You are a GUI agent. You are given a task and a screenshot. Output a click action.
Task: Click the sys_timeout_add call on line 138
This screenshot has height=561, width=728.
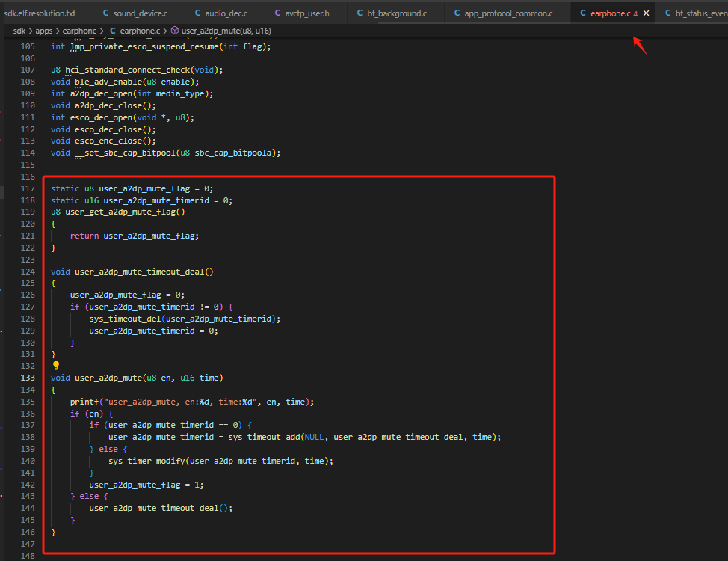tap(264, 437)
